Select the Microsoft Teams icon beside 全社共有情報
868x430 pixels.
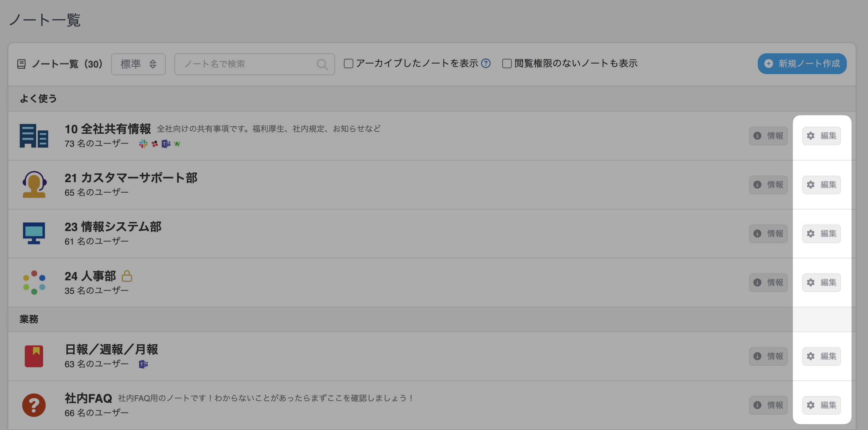(166, 143)
